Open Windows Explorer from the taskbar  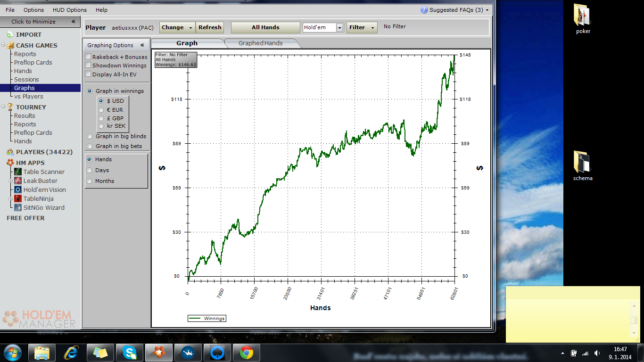tap(42, 353)
